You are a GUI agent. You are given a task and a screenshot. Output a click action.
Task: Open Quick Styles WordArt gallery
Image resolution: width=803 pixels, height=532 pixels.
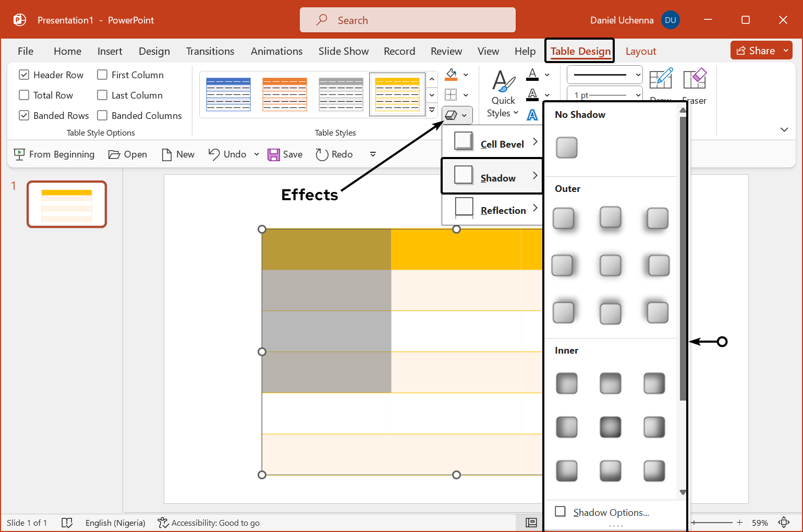[503, 94]
